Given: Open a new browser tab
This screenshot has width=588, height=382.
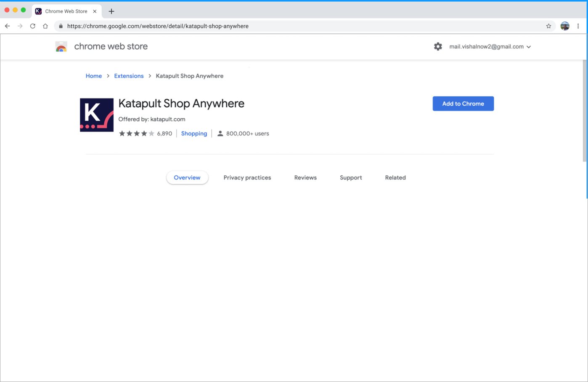Looking at the screenshot, I should (x=111, y=11).
